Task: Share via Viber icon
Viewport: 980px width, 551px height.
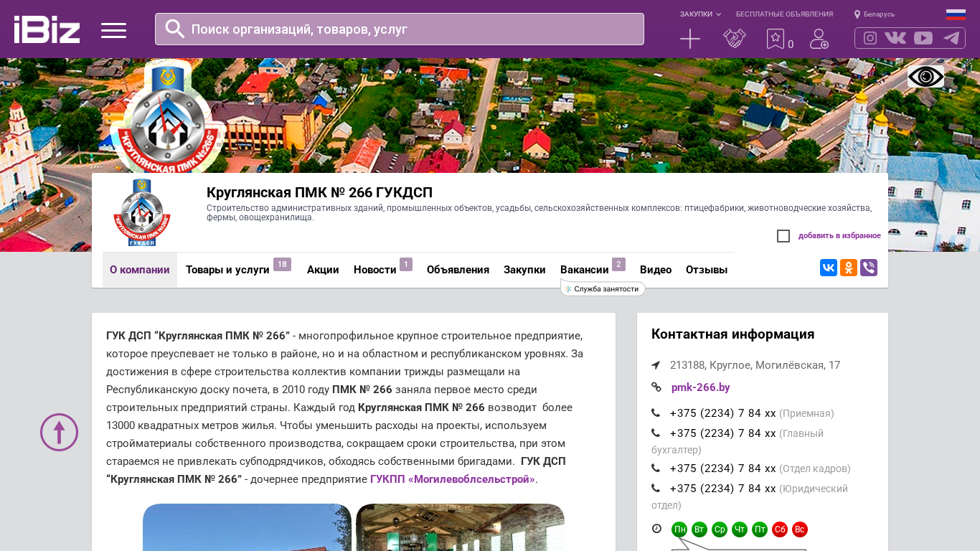Action: click(x=869, y=268)
